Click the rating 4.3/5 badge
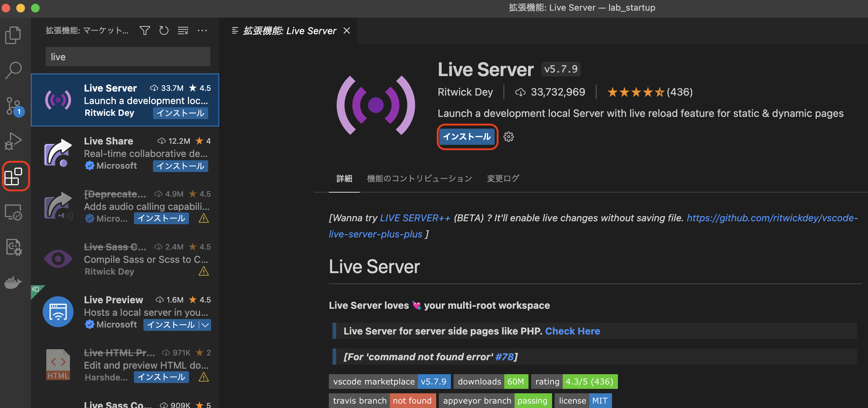The width and height of the screenshot is (868, 408). coord(574,382)
